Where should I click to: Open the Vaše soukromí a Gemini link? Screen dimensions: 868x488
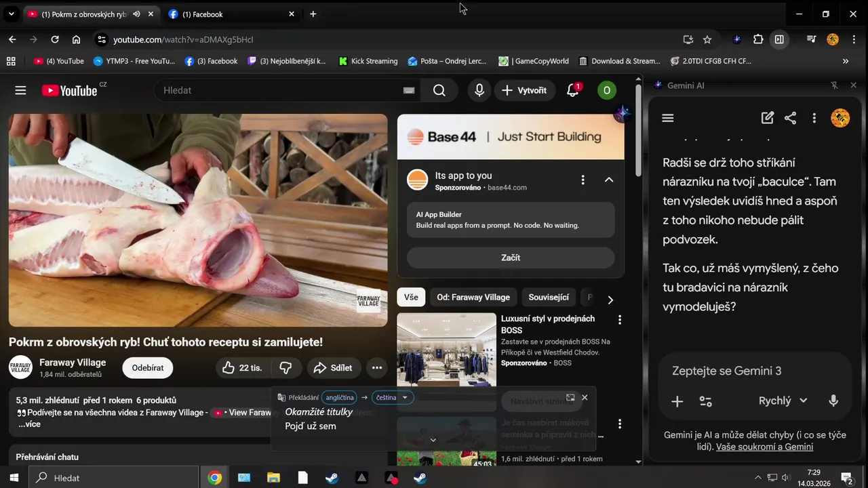(764, 447)
